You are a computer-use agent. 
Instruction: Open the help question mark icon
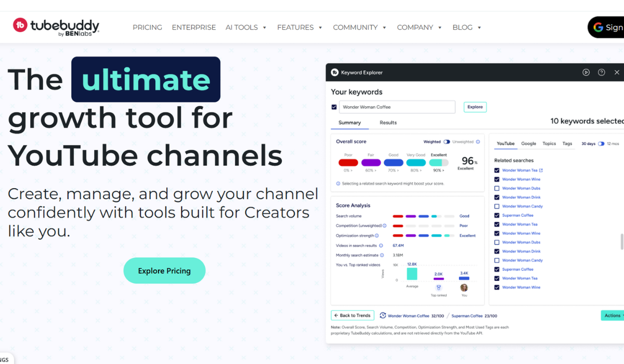click(x=602, y=72)
